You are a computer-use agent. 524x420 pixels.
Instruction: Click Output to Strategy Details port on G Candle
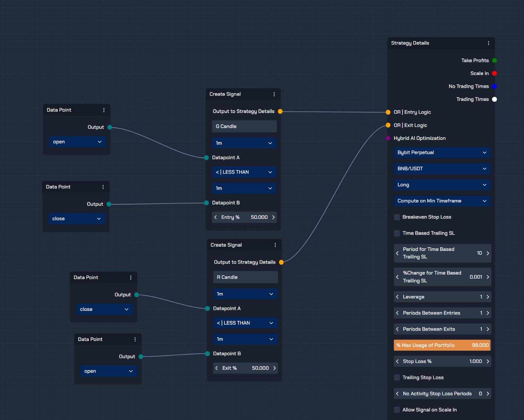tap(280, 111)
